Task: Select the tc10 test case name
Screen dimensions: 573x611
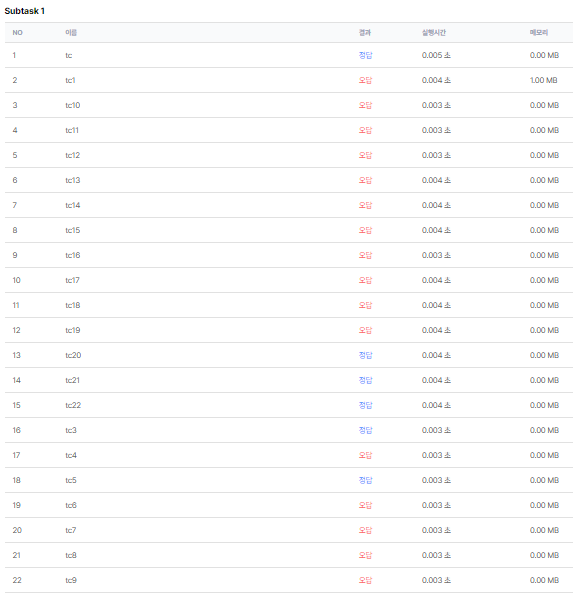Action: pyautogui.click(x=73, y=105)
